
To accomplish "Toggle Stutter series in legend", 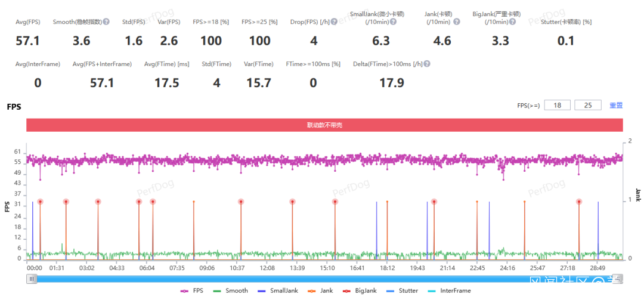I will click(x=402, y=290).
